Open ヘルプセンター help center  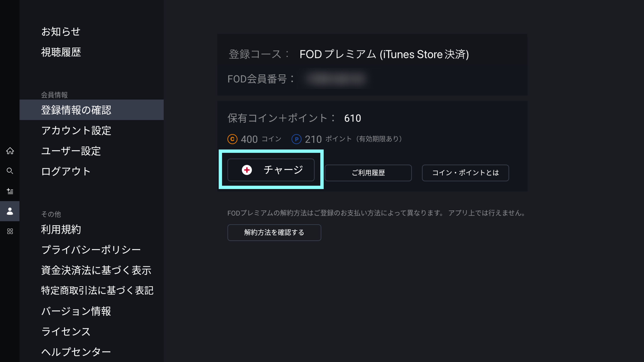click(x=76, y=352)
